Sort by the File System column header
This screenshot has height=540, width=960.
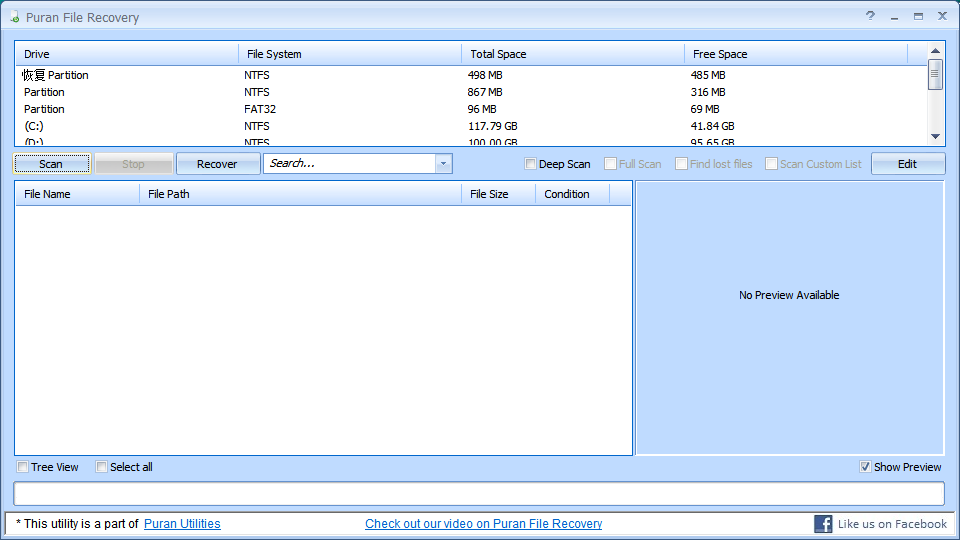coord(350,54)
